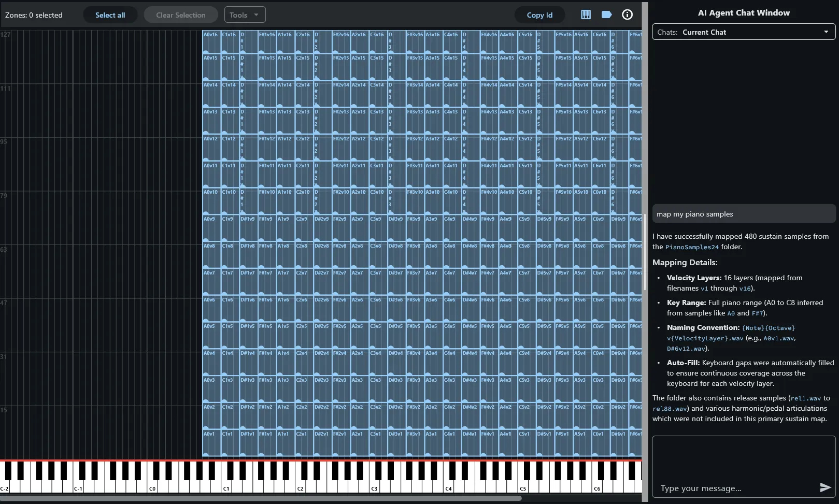Open the Tools dropdown menu

tap(245, 15)
